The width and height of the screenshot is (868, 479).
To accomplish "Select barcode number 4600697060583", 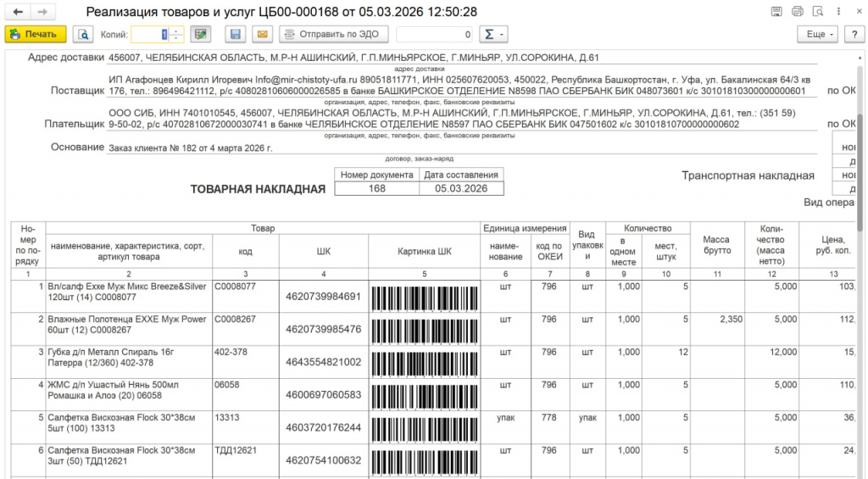I will (x=323, y=395).
